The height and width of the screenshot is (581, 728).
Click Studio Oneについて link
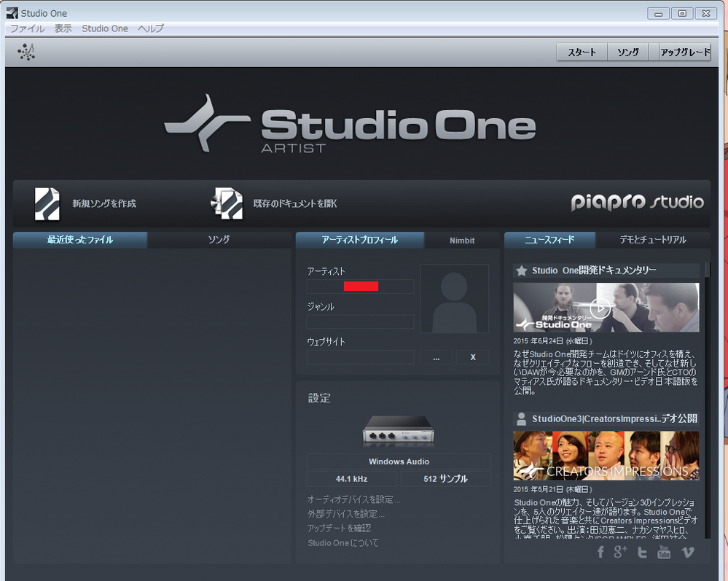343,543
